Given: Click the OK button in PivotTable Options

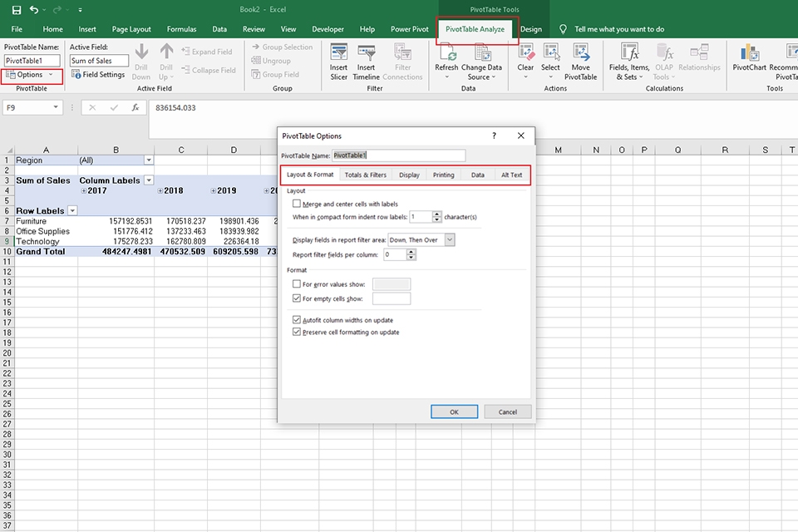Looking at the screenshot, I should [454, 411].
